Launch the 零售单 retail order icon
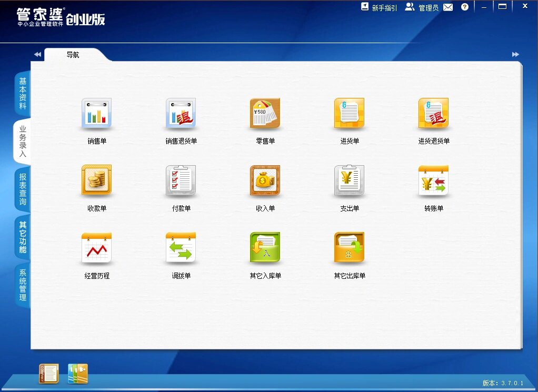Screen dimensions: 538x392 point(265,114)
